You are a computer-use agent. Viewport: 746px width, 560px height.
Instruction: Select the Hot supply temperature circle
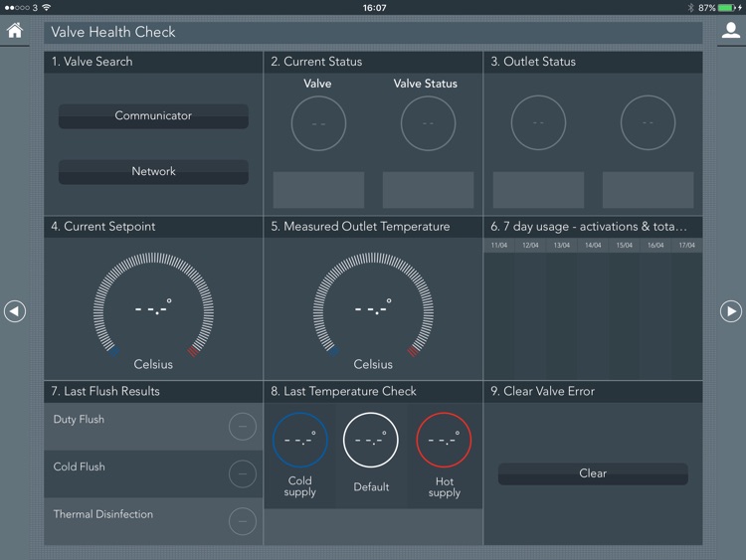tap(444, 440)
